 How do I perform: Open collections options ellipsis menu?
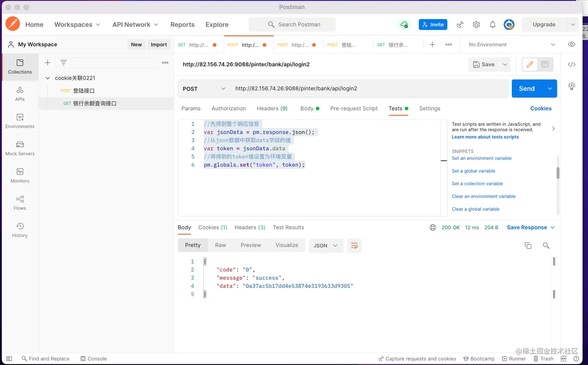(x=165, y=63)
